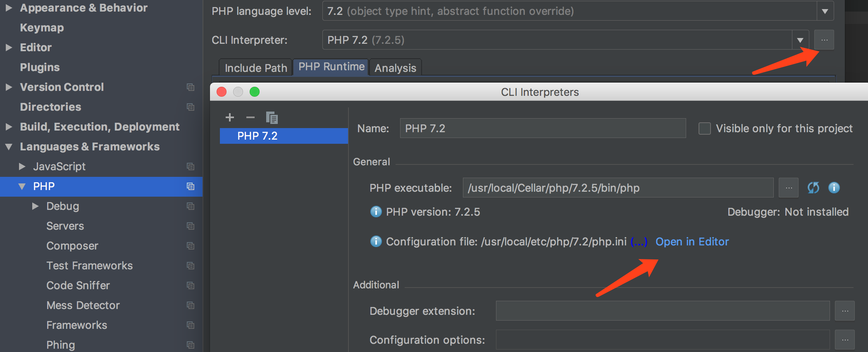
Task: Click the Open in Editor link
Action: (x=692, y=242)
